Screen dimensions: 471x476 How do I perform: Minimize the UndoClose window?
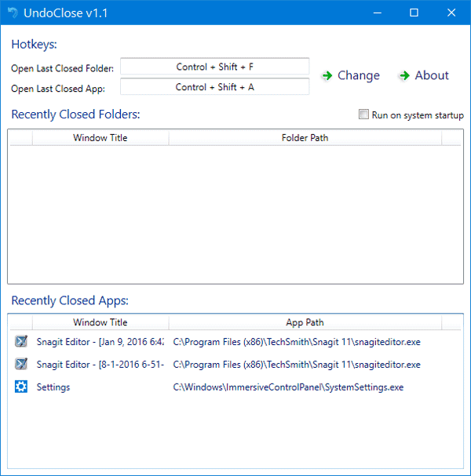(378, 13)
